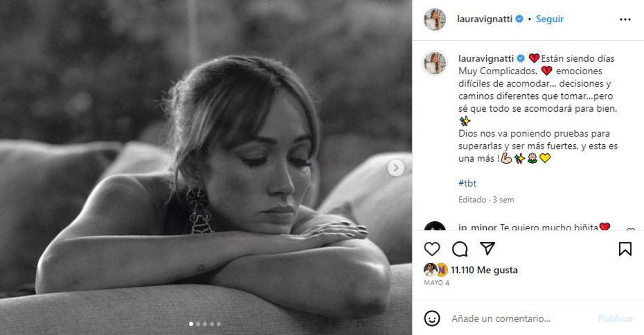Open the emoji picker in the comment bar
This screenshot has height=335, width=644.
point(432,318)
